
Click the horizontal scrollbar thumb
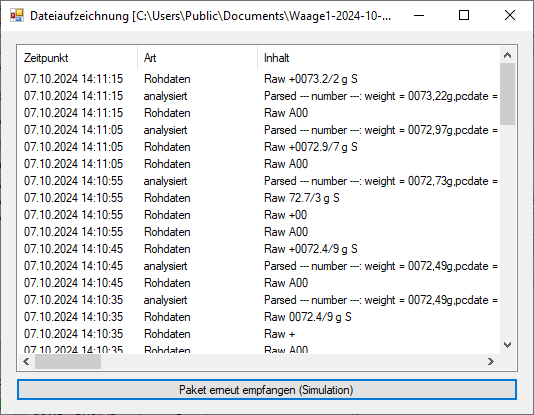click(68, 362)
